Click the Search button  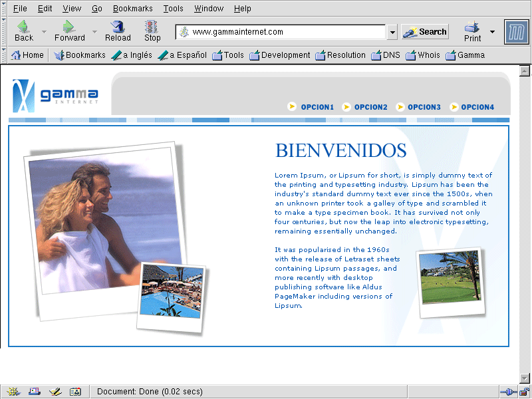425,31
